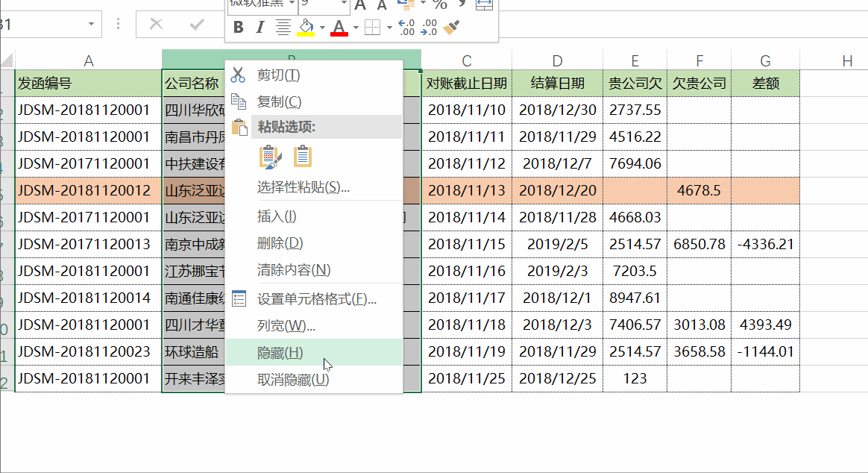
Task: Apply center alignment from mini toolbar
Action: tap(283, 27)
